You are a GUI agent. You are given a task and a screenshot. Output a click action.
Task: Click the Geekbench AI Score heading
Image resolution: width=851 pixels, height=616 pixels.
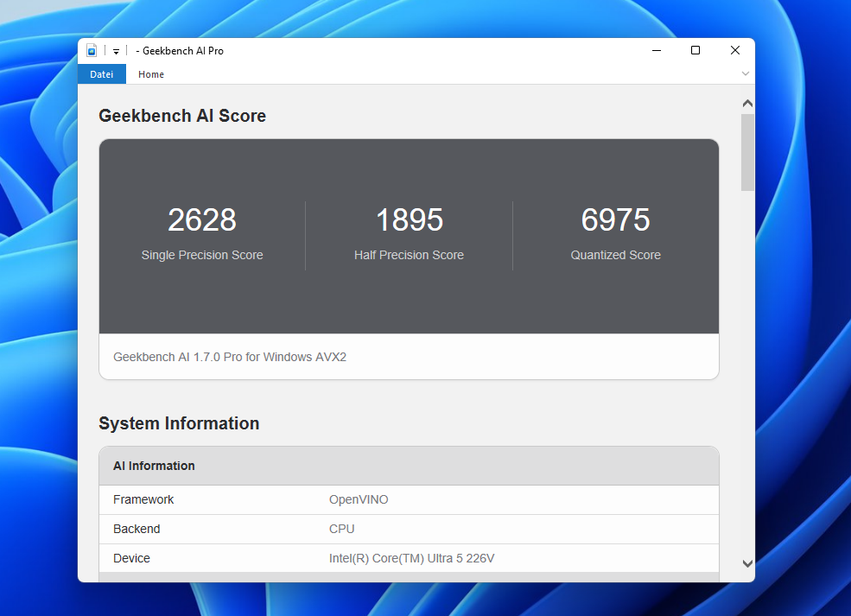pyautogui.click(x=182, y=116)
